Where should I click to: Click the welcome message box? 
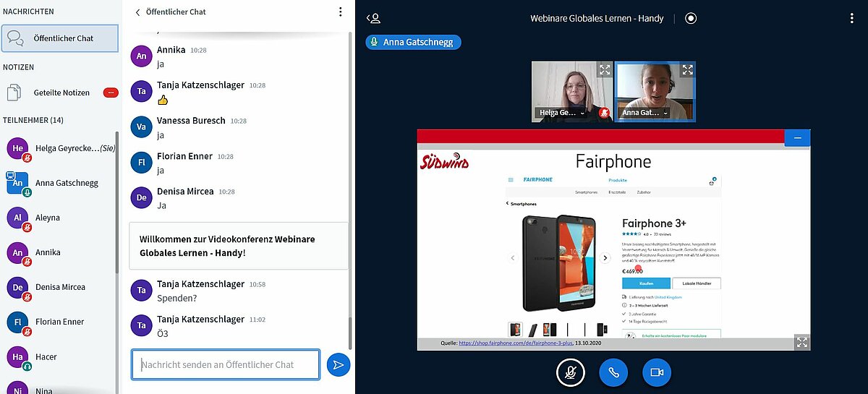coord(239,246)
